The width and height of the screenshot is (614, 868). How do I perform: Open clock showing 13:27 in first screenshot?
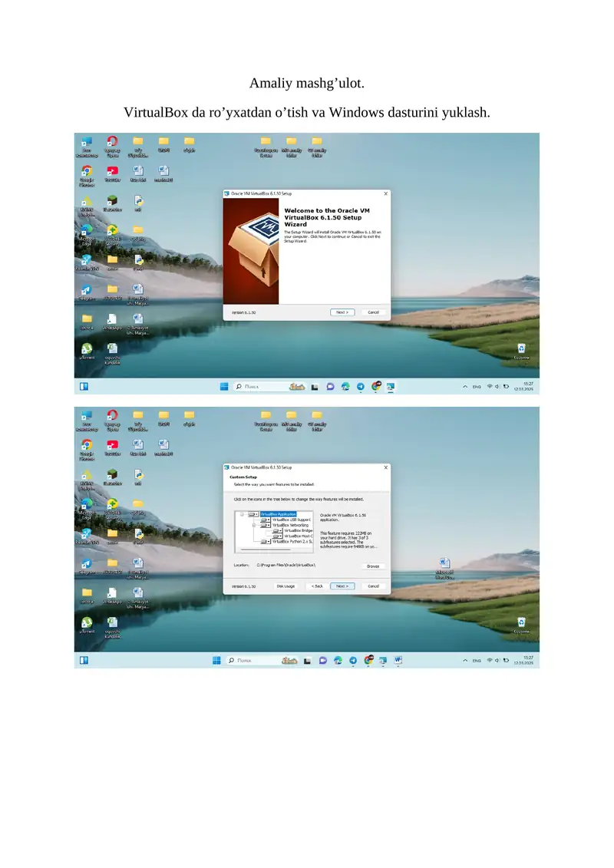(523, 386)
